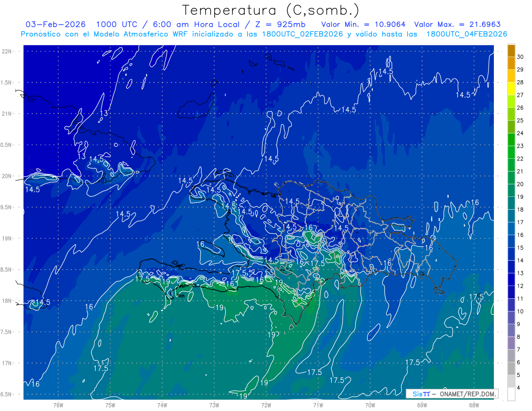Click the lime green swatch between 25 and 26
This screenshot has height=411, width=532.
point(512,114)
